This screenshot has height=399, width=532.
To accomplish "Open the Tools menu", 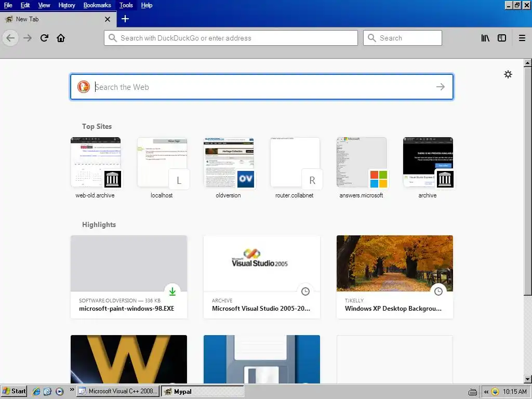I will click(126, 5).
